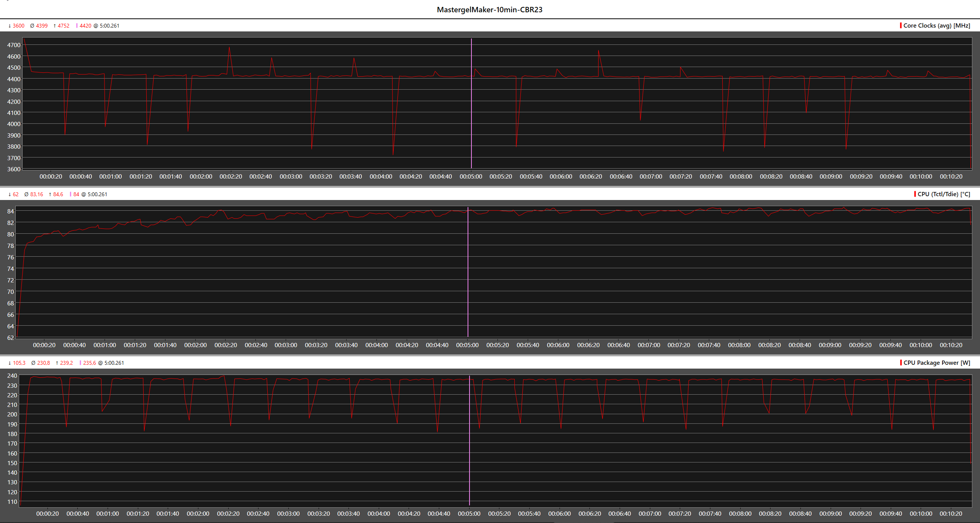This screenshot has width=980, height=523.
Task: Click the 83,16 average temperature value
Action: (x=37, y=194)
